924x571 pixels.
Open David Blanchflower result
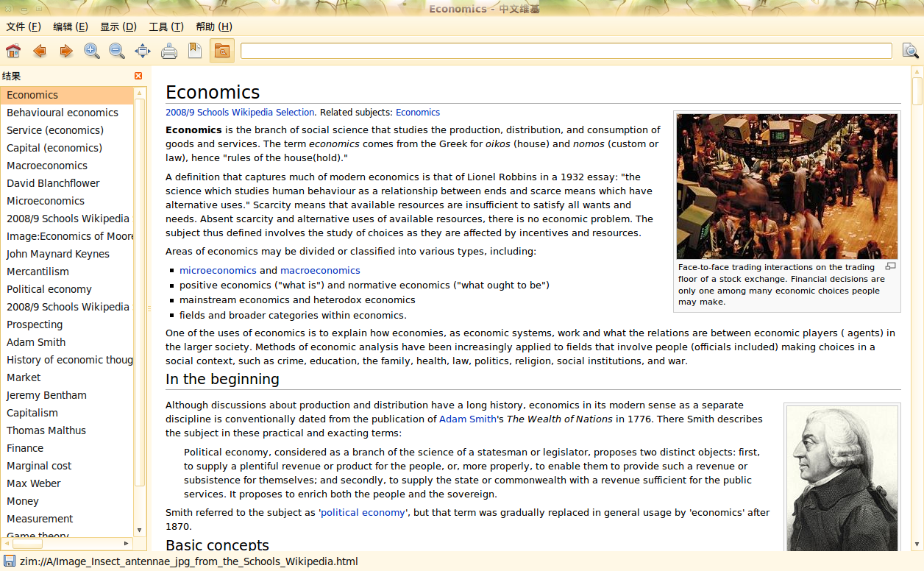point(67,183)
